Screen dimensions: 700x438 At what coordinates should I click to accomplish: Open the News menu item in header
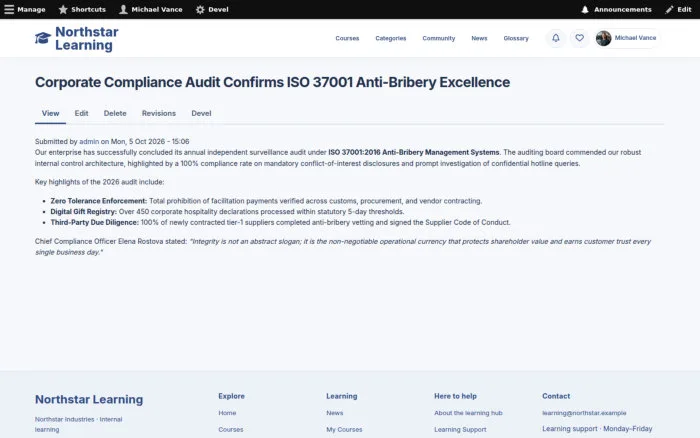(479, 38)
